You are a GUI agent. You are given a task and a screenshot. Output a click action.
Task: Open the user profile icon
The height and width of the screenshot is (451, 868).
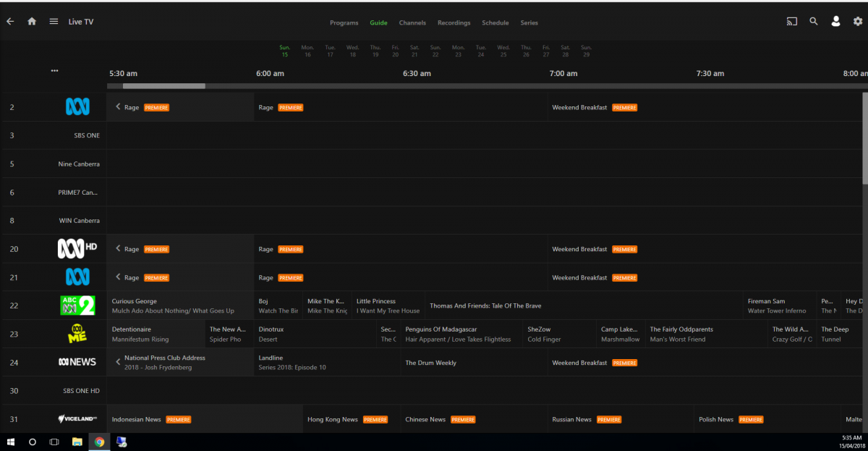pyautogui.click(x=835, y=22)
